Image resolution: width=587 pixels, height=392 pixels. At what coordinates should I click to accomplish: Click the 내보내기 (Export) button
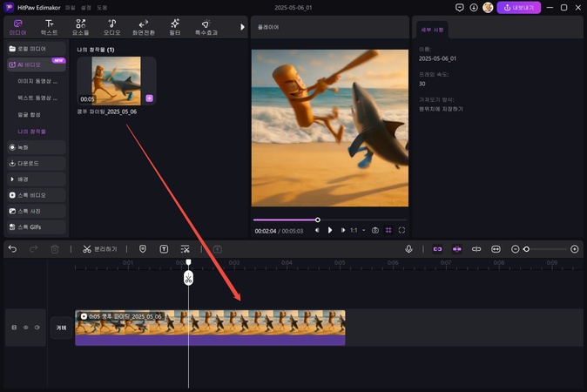coord(518,8)
